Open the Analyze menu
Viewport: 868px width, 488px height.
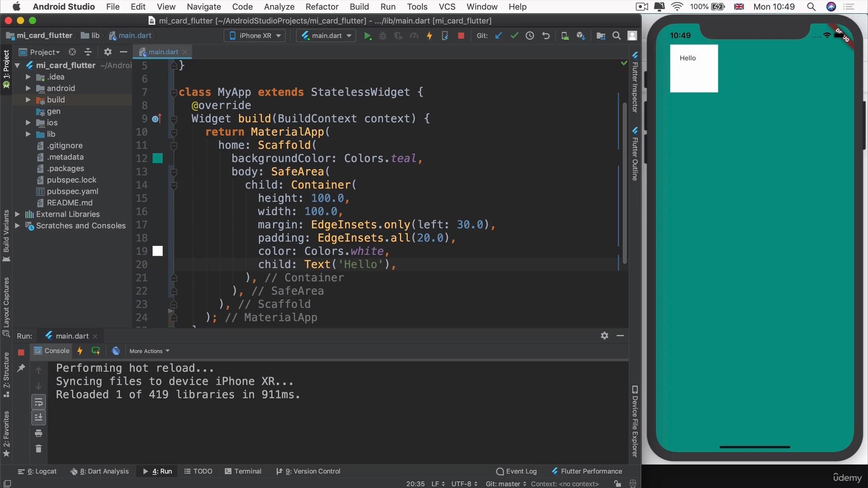[279, 7]
